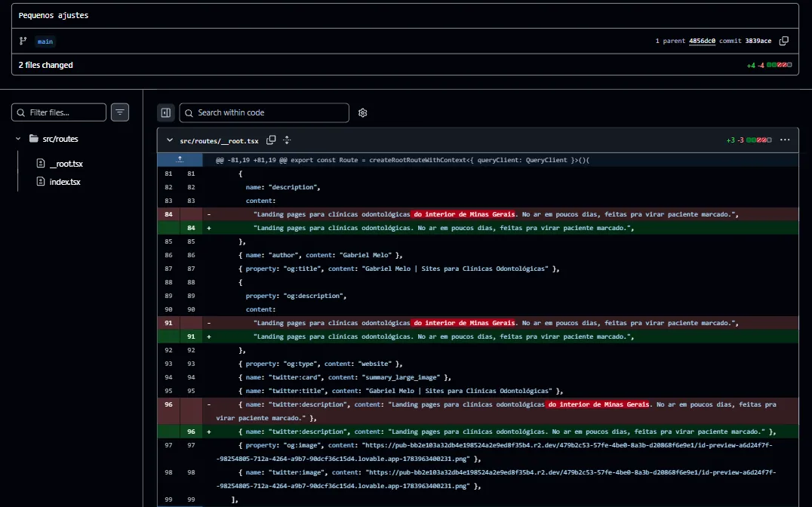The height and width of the screenshot is (507, 812).
Task: Click the +3 -3 diffstat for __root.tsx
Action: pos(749,140)
